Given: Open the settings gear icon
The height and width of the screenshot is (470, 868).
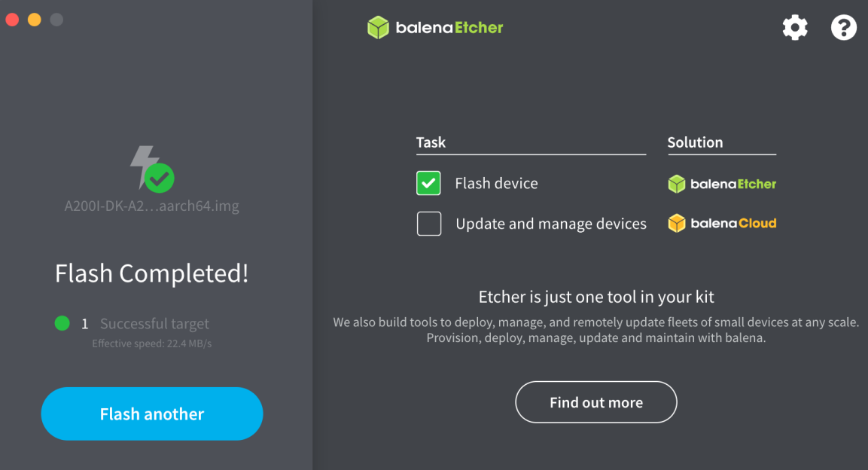Looking at the screenshot, I should click(x=795, y=27).
